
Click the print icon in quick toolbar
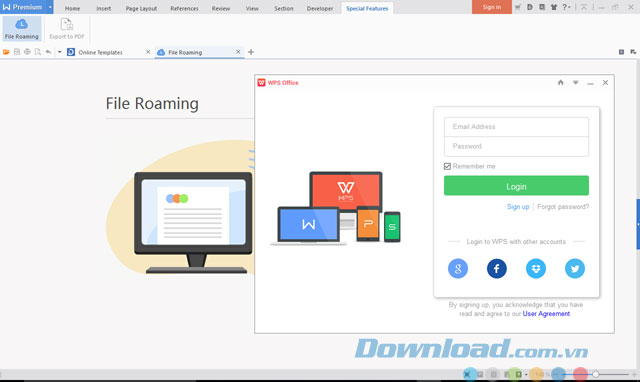27,52
